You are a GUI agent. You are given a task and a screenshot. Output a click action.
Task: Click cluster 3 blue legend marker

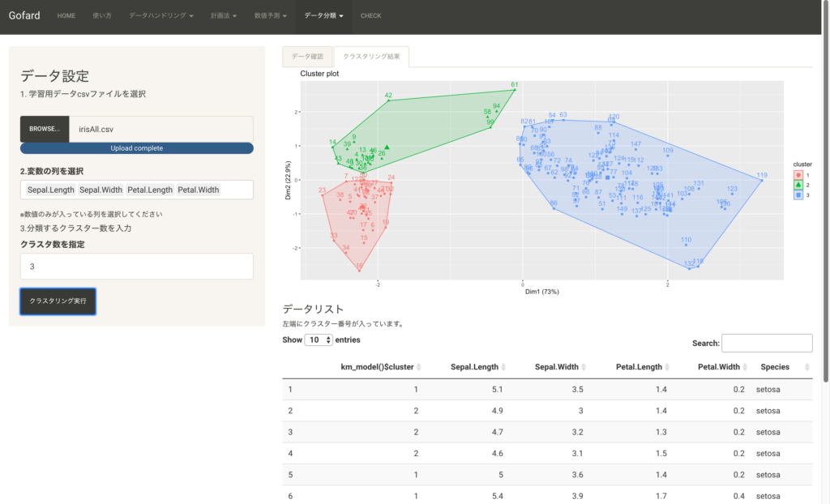(799, 194)
